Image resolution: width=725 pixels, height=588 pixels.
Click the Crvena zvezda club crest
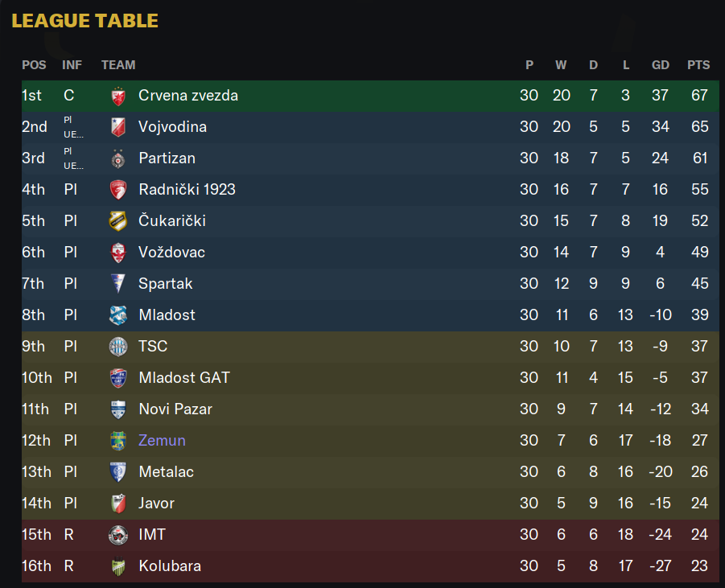click(118, 96)
